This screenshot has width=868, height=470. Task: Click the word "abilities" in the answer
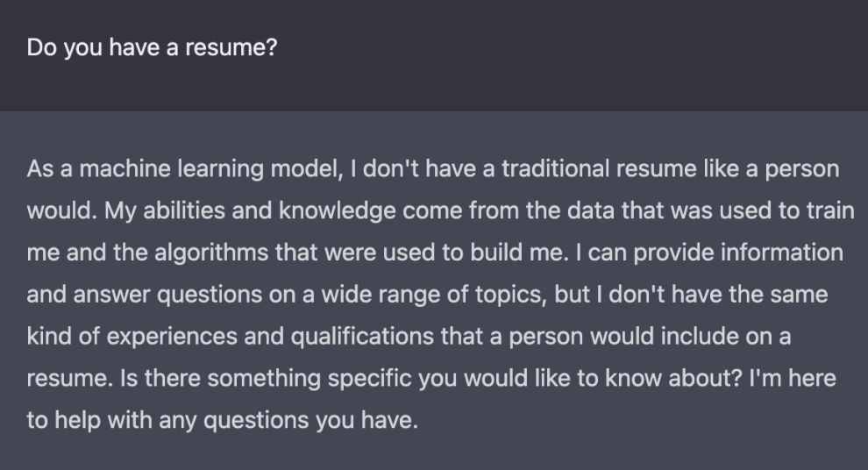(184, 210)
